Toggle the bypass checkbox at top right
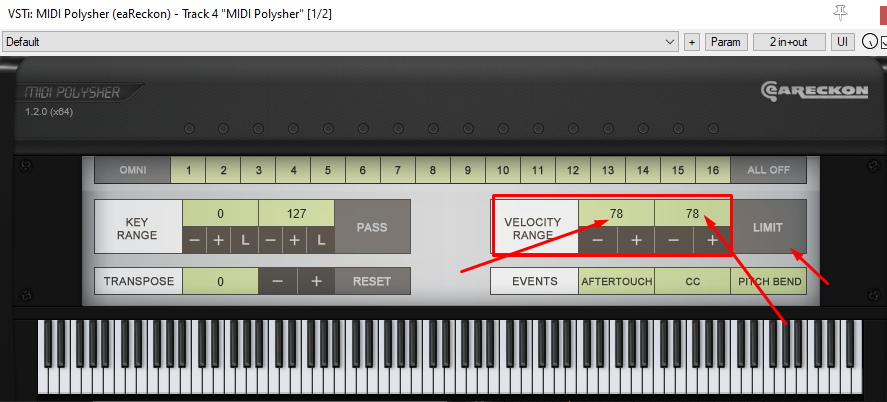The width and height of the screenshot is (887, 402). [x=883, y=42]
